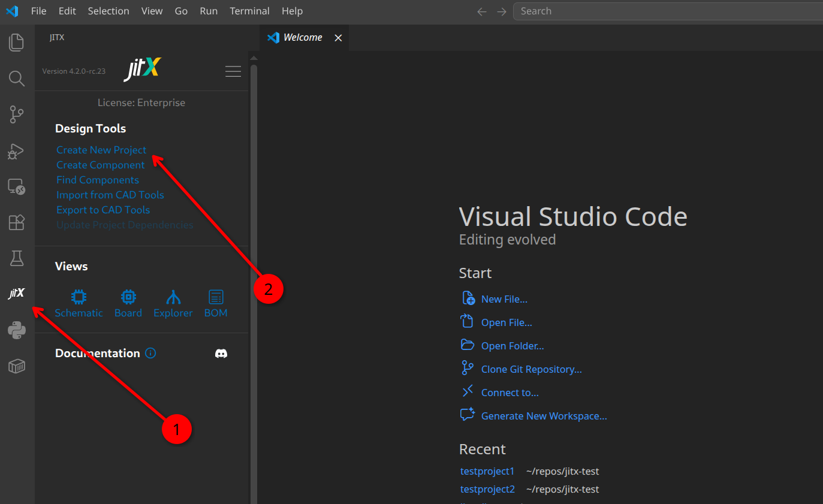The width and height of the screenshot is (823, 504).
Task: Open the Search view in activity bar
Action: [x=17, y=79]
